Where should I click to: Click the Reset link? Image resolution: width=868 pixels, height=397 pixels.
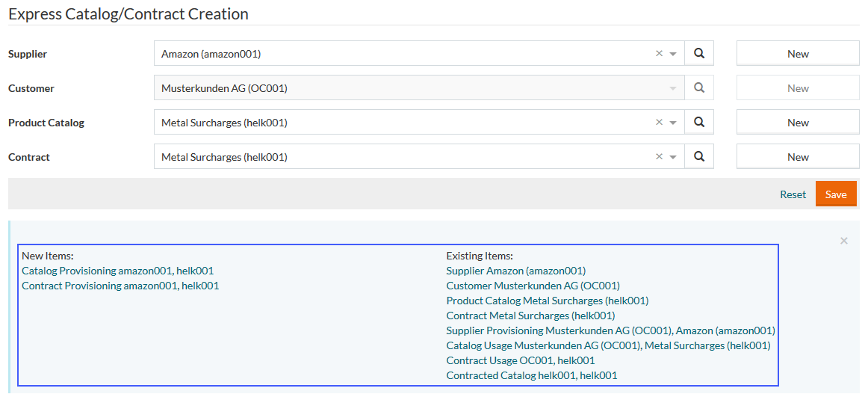pos(793,194)
